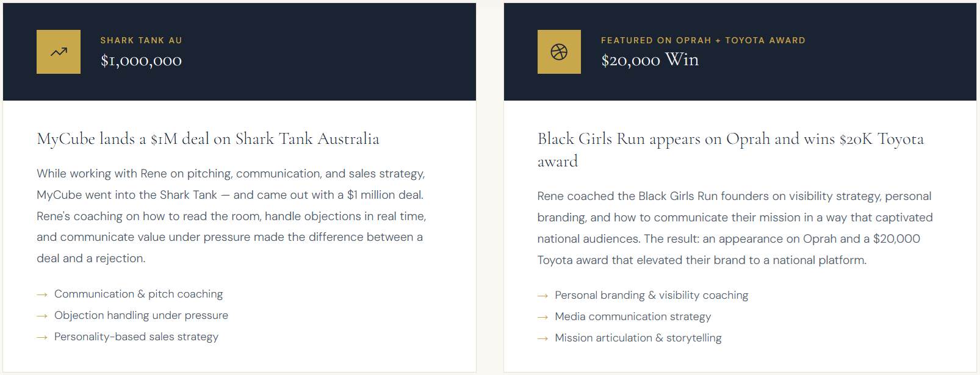Click arrow beside Mission articulation & storytelling
This screenshot has height=375, width=980.
pyautogui.click(x=542, y=338)
